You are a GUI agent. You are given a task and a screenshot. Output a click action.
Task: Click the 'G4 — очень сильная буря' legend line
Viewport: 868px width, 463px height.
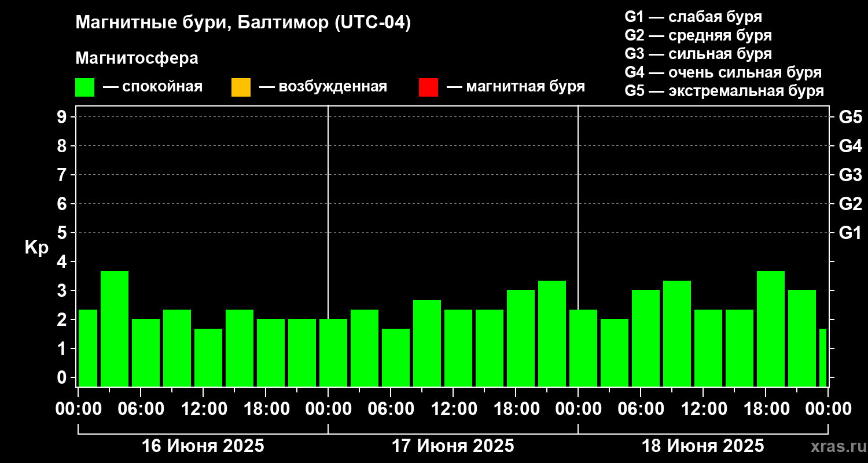(x=723, y=72)
